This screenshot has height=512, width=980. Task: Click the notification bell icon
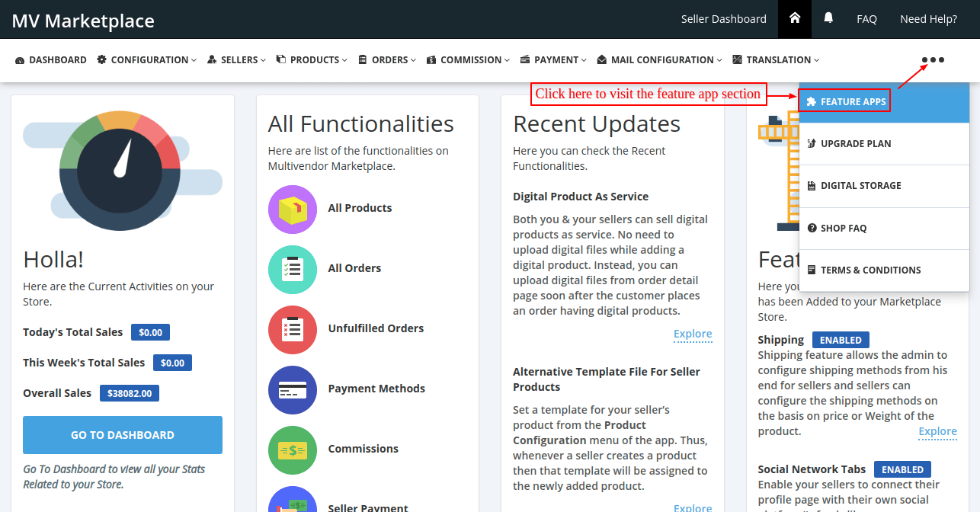[828, 18]
